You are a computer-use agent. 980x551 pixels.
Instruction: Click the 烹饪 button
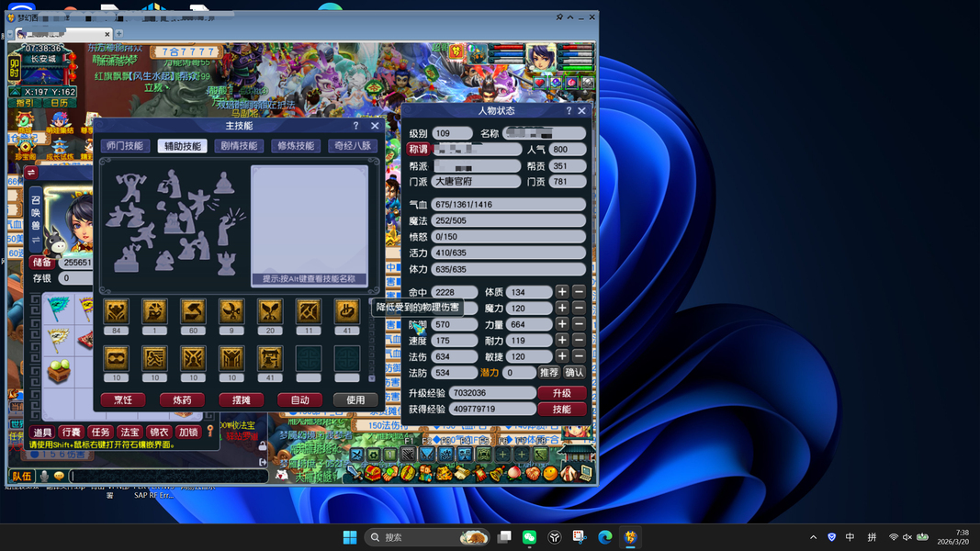123,399
